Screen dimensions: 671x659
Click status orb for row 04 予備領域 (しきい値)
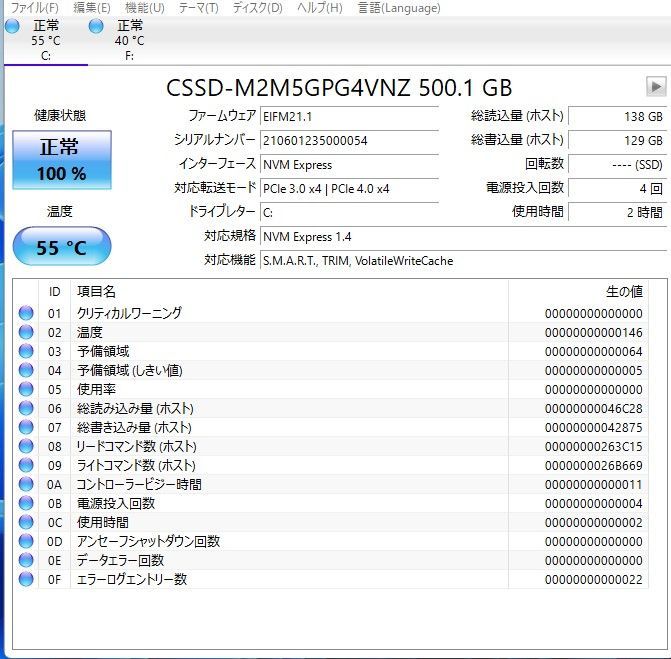pyautogui.click(x=26, y=370)
